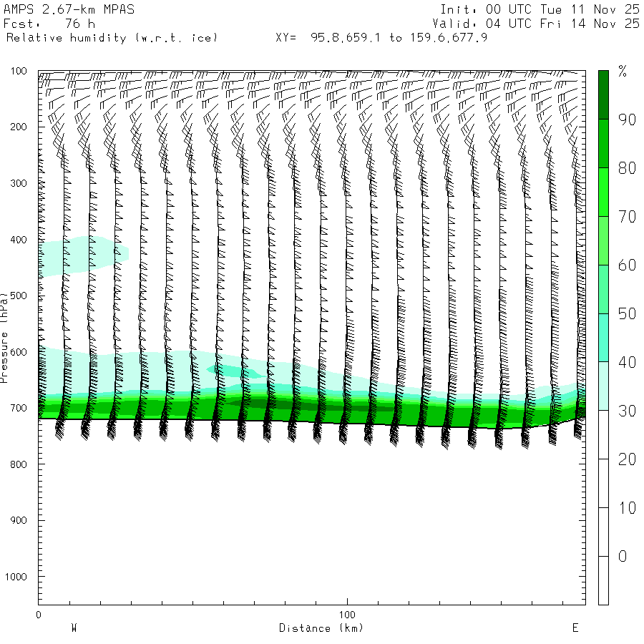The height and width of the screenshot is (644, 644).
Task: Click the 40–50% turquoise colorbar segment
Action: (x=603, y=338)
